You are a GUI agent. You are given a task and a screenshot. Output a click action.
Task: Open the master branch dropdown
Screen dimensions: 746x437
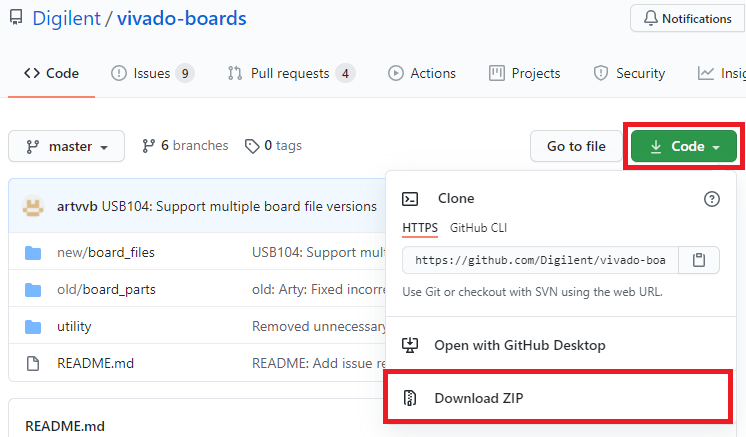pyautogui.click(x=67, y=146)
